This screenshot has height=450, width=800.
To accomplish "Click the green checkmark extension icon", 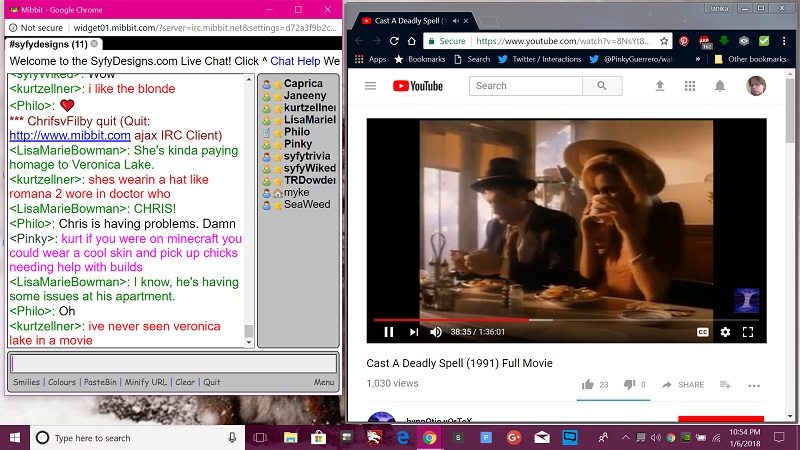I will 764,41.
